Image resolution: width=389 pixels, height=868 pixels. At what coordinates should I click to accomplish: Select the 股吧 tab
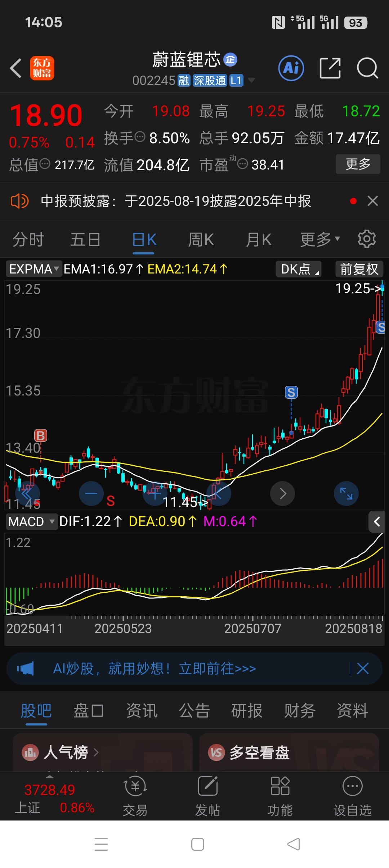pos(36,711)
